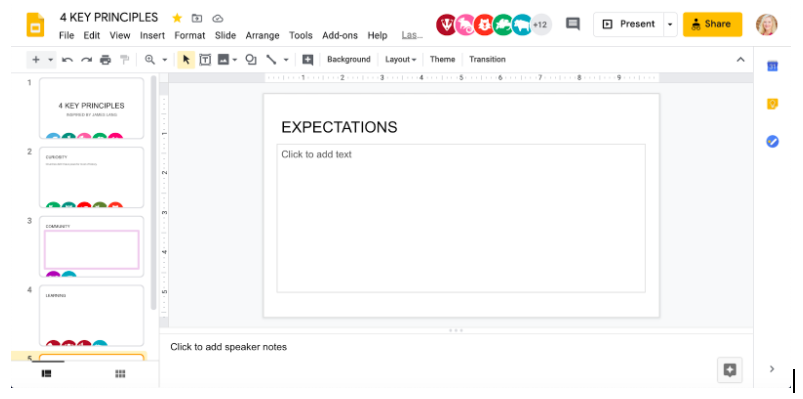The width and height of the screenshot is (803, 399).
Task: Collapse the side panel with the chevron
Action: (772, 368)
